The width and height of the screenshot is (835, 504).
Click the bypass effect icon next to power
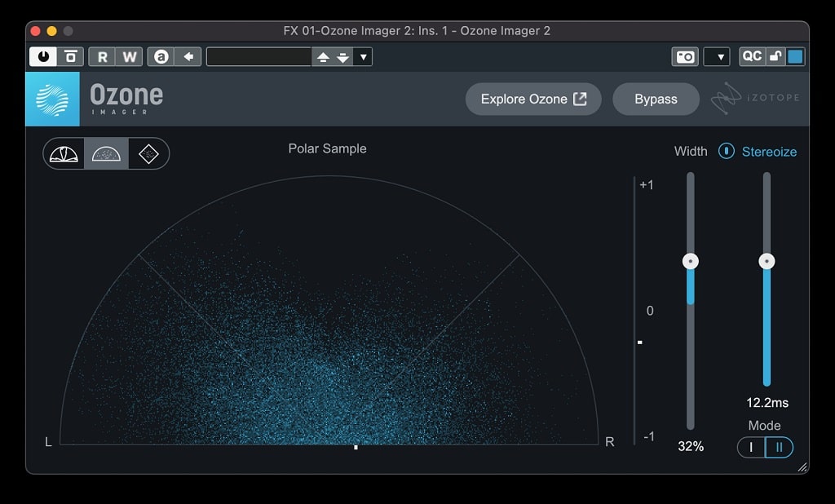[70, 56]
